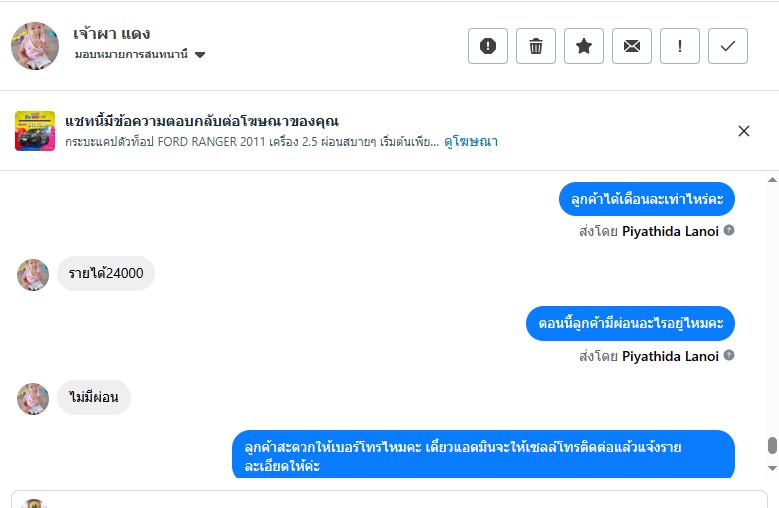The height and width of the screenshot is (508, 779).
Task: Click the Ford Ranger ad thumbnail
Action: click(x=35, y=131)
